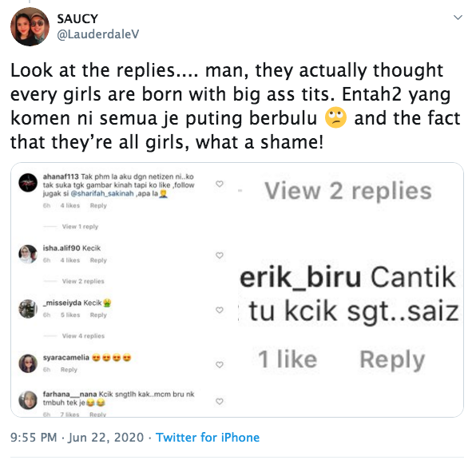Open SAUCY's profile avatar
This screenshot has width=476, height=460.
coord(30,26)
